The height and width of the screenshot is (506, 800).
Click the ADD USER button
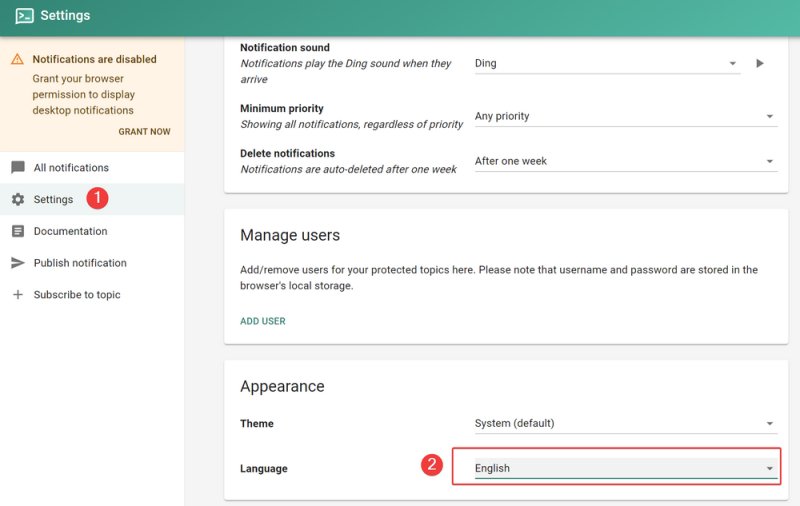(263, 321)
